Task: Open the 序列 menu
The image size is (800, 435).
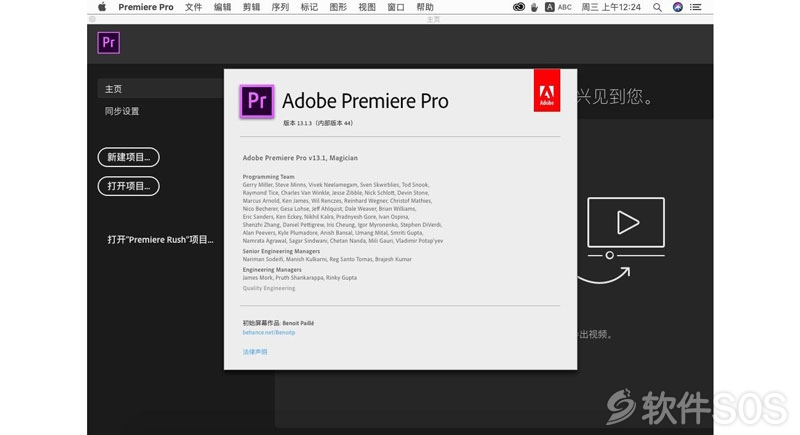Action: click(x=280, y=7)
